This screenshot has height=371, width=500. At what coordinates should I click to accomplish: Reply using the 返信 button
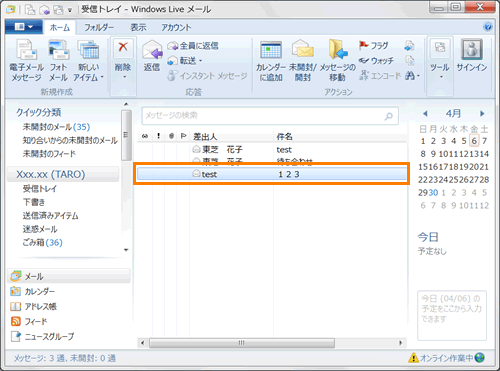[x=152, y=56]
